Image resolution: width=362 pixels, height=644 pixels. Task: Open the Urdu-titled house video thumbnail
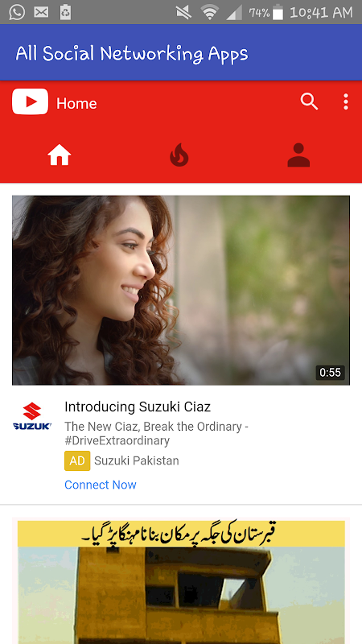[181, 580]
